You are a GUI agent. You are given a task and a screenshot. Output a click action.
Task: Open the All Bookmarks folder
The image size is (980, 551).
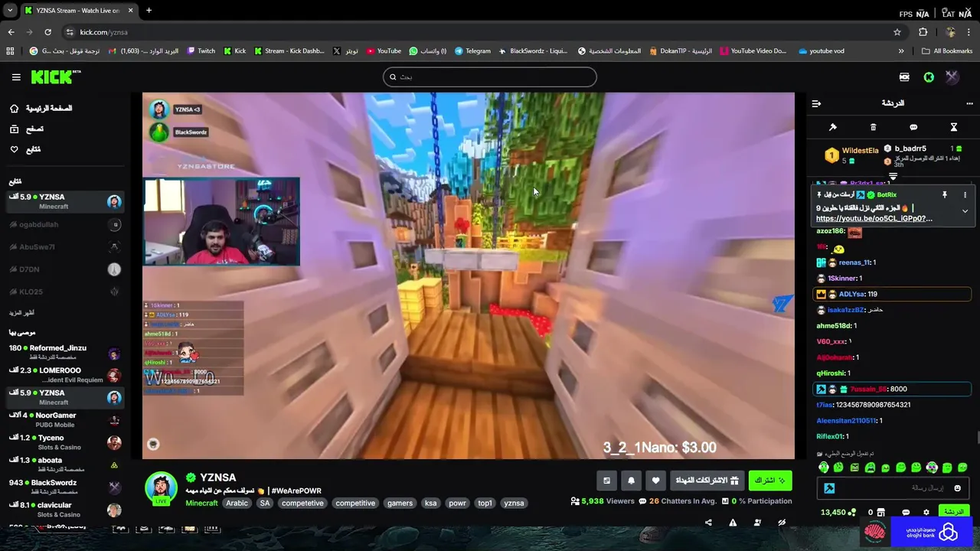[x=947, y=51]
